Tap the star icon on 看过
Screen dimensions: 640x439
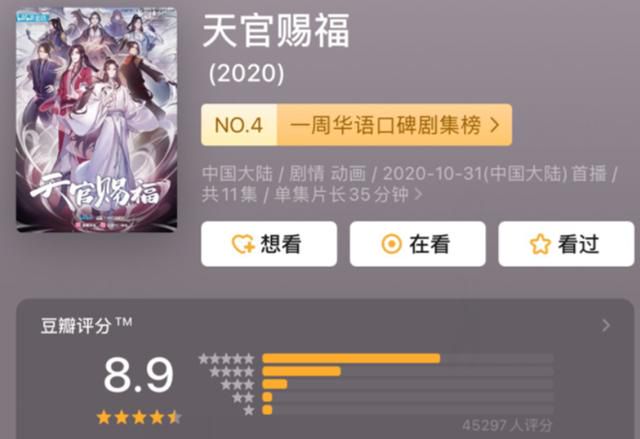coord(540,244)
